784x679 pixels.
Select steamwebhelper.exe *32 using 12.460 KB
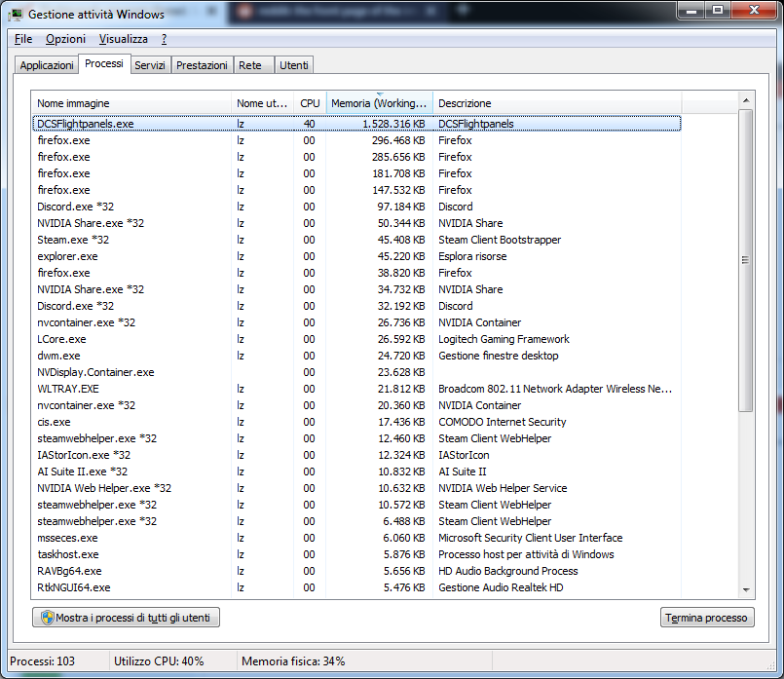[x=356, y=438]
